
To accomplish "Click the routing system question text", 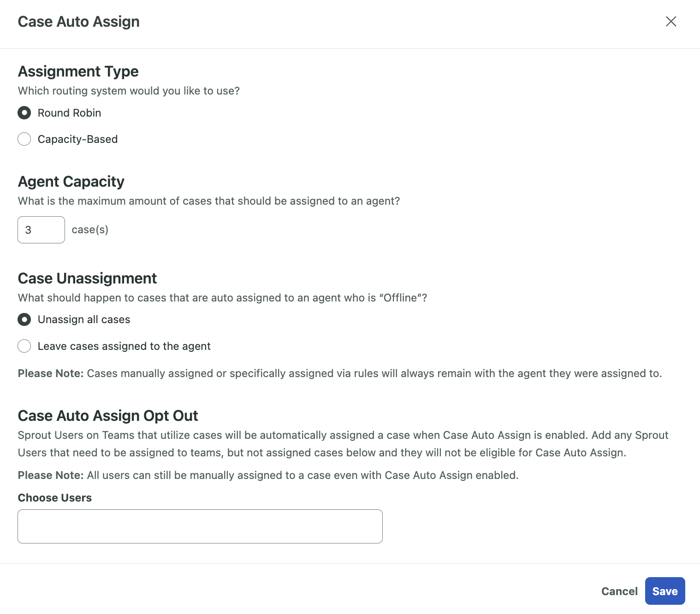I will click(x=129, y=90).
